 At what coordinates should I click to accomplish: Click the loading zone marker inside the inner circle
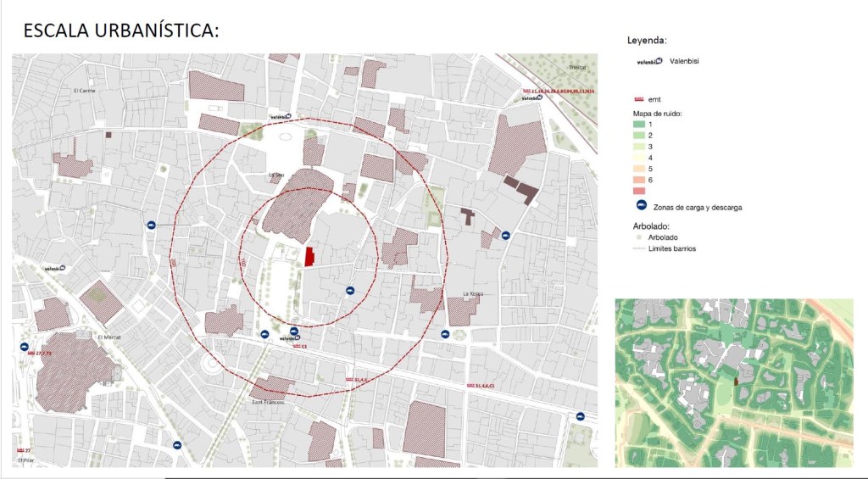(349, 291)
